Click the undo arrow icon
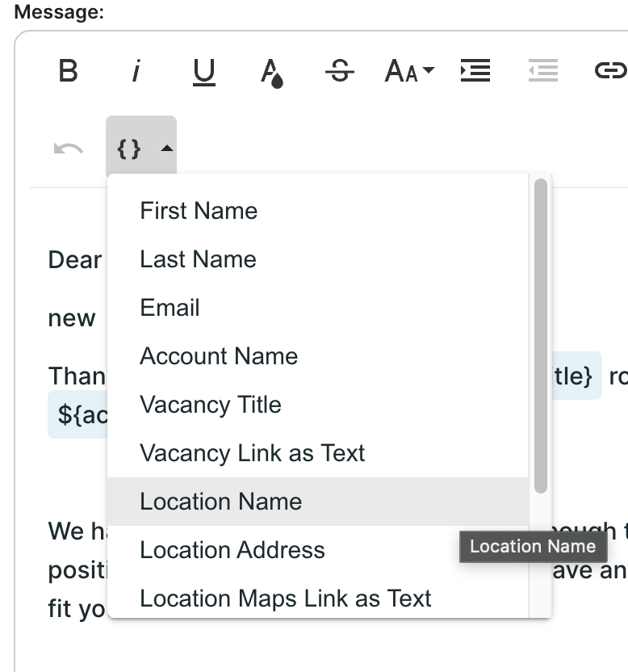This screenshot has width=628, height=672. pyautogui.click(x=69, y=149)
